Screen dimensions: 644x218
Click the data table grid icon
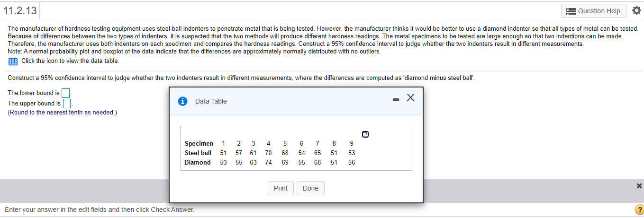tap(13, 61)
